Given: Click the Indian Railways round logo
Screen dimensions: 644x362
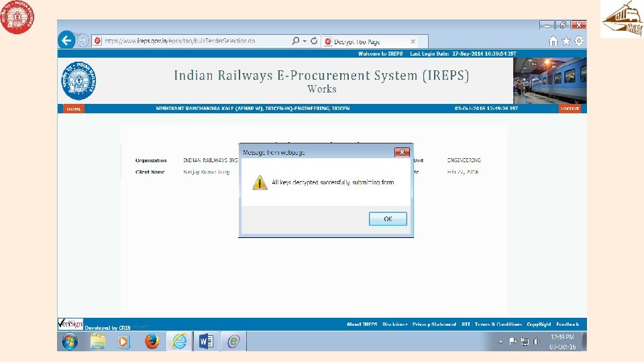Looking at the screenshot, I should click(x=79, y=81).
